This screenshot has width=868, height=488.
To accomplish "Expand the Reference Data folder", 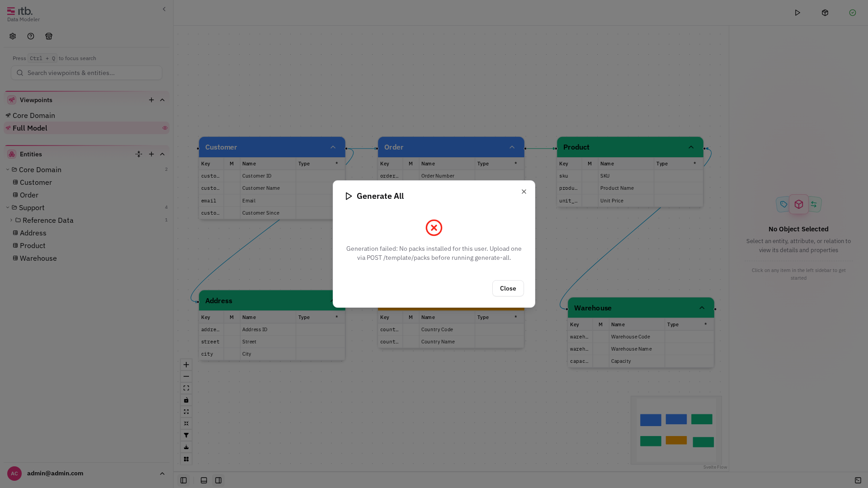I will (x=11, y=221).
